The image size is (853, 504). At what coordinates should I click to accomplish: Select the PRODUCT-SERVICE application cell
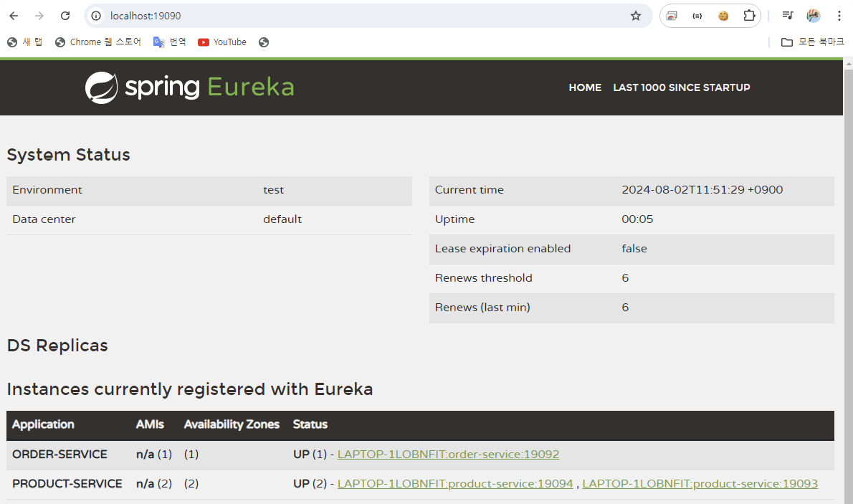(x=67, y=484)
